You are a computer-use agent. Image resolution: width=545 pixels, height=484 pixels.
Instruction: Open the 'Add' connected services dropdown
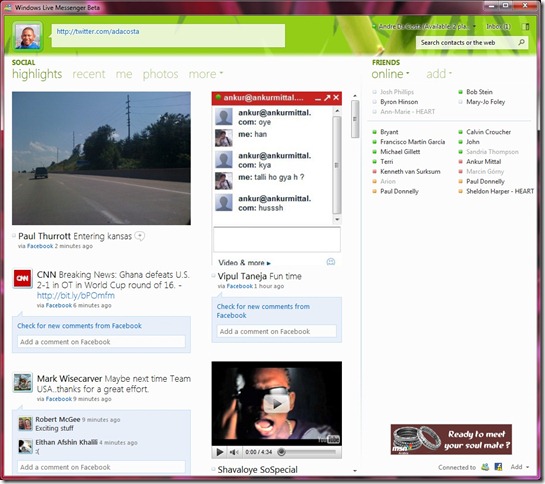tap(520, 467)
